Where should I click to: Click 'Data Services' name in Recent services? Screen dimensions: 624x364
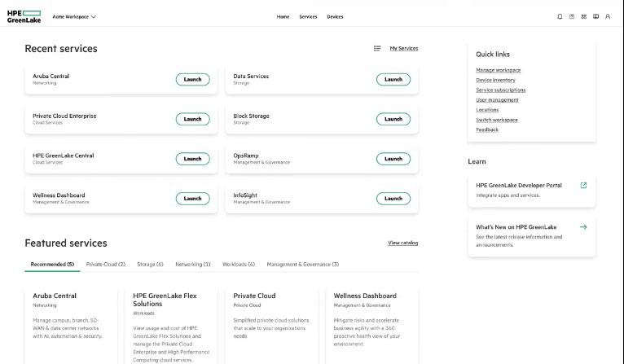click(251, 77)
